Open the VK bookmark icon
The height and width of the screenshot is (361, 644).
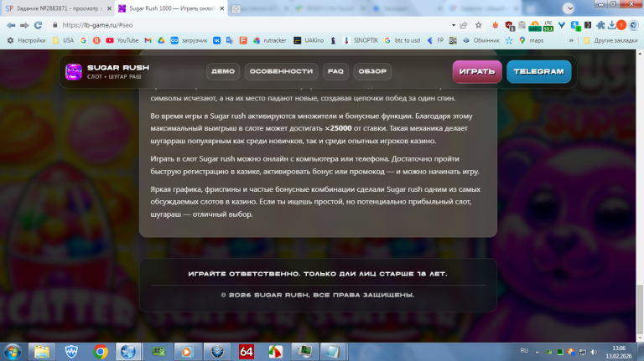click(216, 40)
